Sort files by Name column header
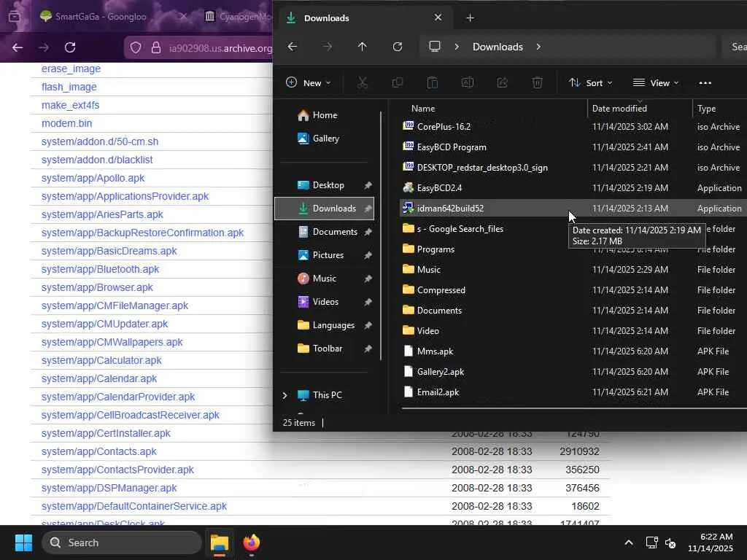747x560 pixels. [x=493, y=109]
